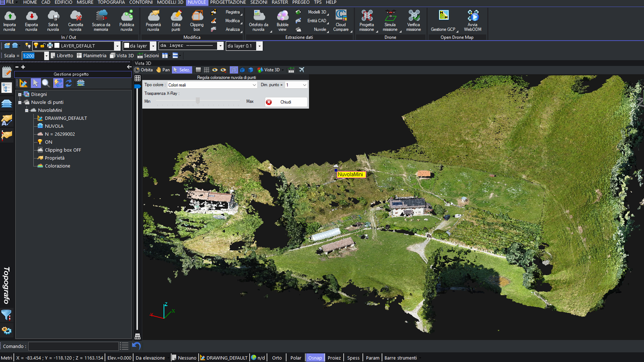Enable Osnap in the status bar
Image resolution: width=644 pixels, height=362 pixels.
pyautogui.click(x=315, y=358)
